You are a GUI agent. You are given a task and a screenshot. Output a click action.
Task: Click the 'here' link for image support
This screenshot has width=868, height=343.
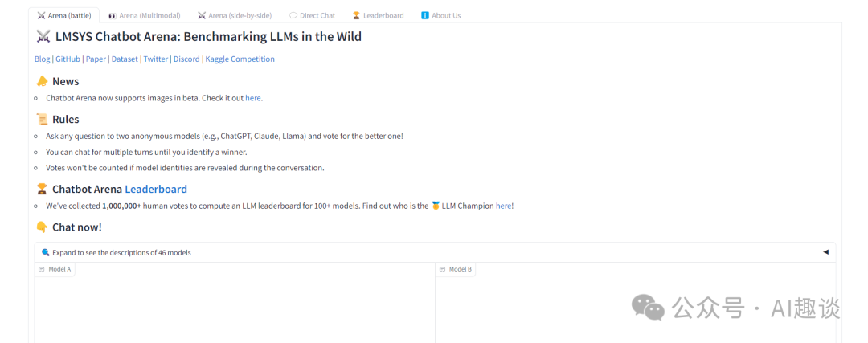(253, 98)
